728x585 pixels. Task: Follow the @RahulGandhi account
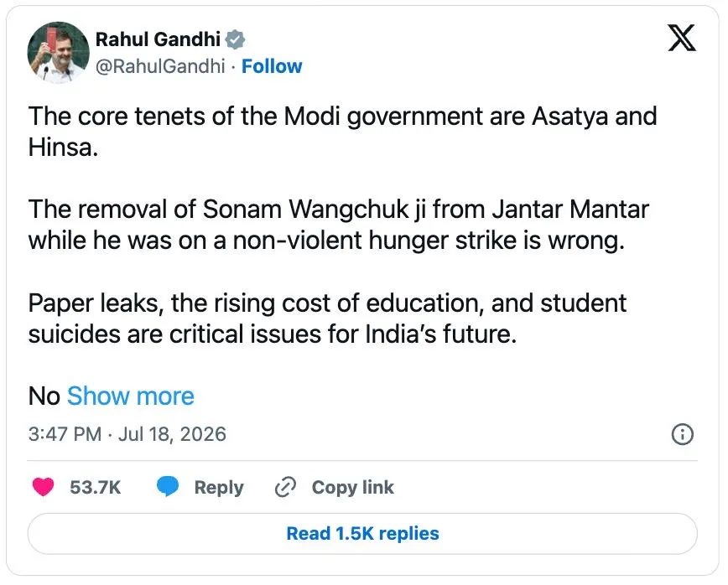coord(272,66)
